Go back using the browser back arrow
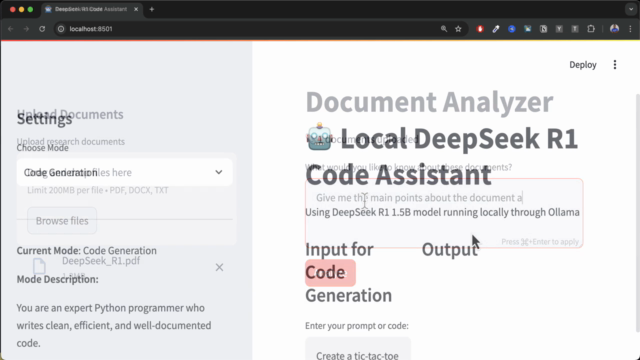 tap(11, 29)
